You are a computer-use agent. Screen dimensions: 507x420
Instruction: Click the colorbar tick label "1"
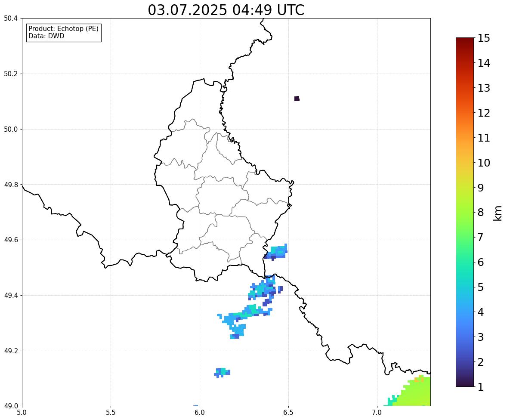481,387
